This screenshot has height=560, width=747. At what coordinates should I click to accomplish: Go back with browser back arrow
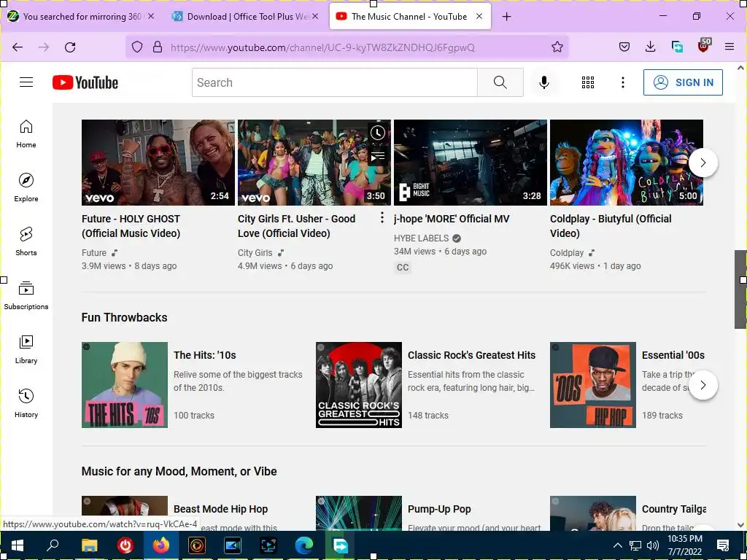coord(18,47)
